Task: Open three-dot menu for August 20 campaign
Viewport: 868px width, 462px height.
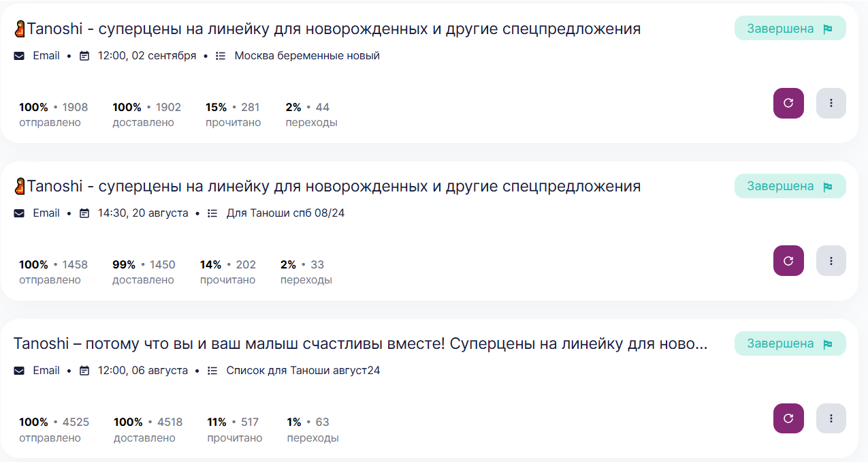Action: click(831, 261)
